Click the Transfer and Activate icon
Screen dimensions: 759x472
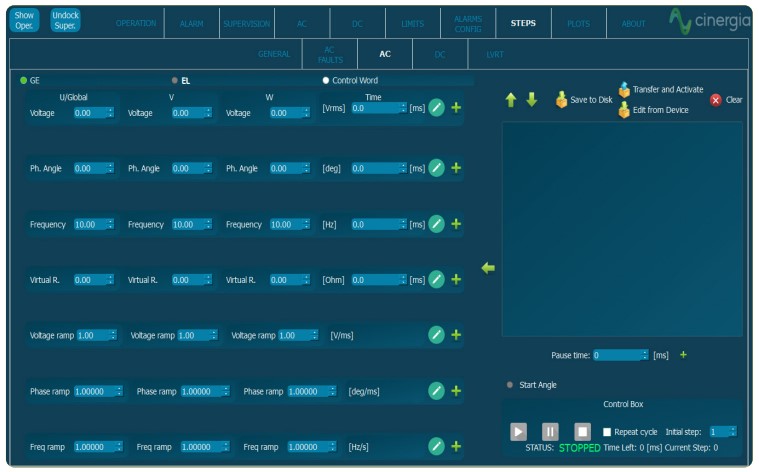[624, 89]
